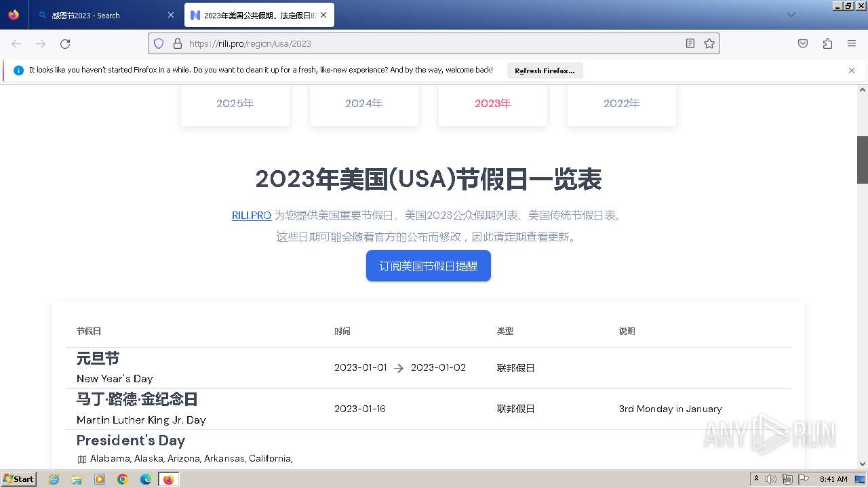Open the volume speaker tray icon

coord(771,479)
